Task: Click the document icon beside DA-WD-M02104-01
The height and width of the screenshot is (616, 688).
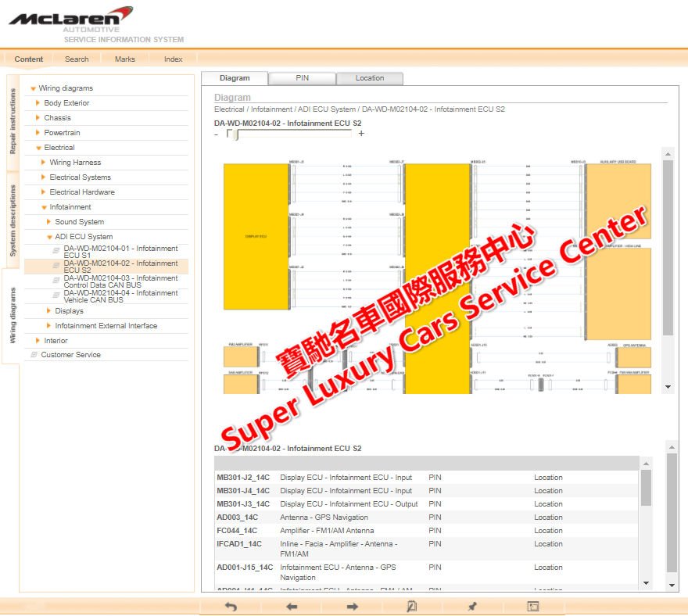Action: (x=56, y=250)
